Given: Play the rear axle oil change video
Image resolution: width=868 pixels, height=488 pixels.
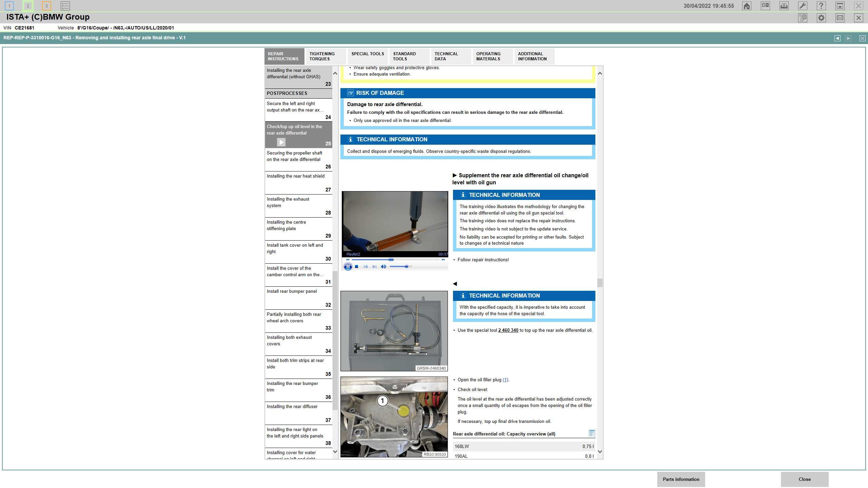Looking at the screenshot, I should click(x=348, y=266).
